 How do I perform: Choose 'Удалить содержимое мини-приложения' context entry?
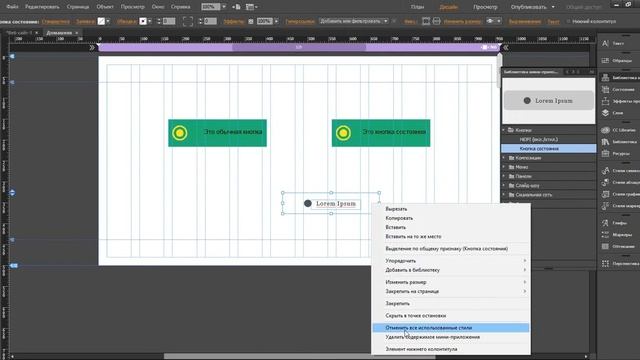point(451,337)
